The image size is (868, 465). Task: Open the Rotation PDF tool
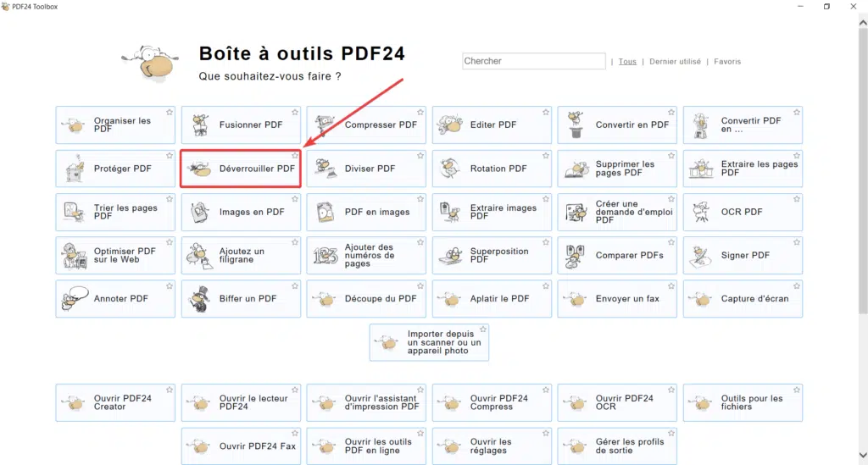(x=492, y=169)
